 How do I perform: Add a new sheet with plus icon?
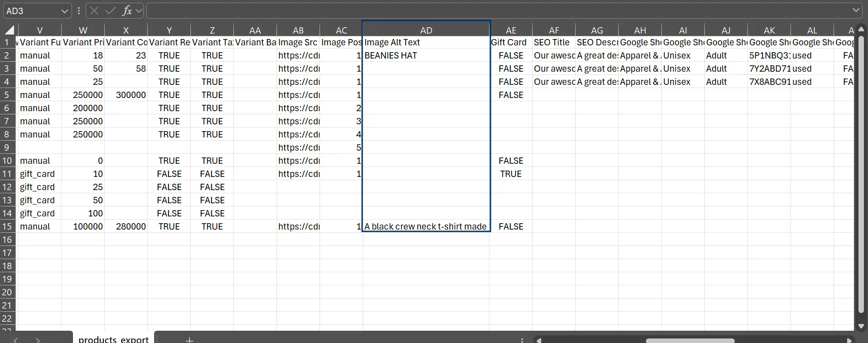(x=189, y=339)
